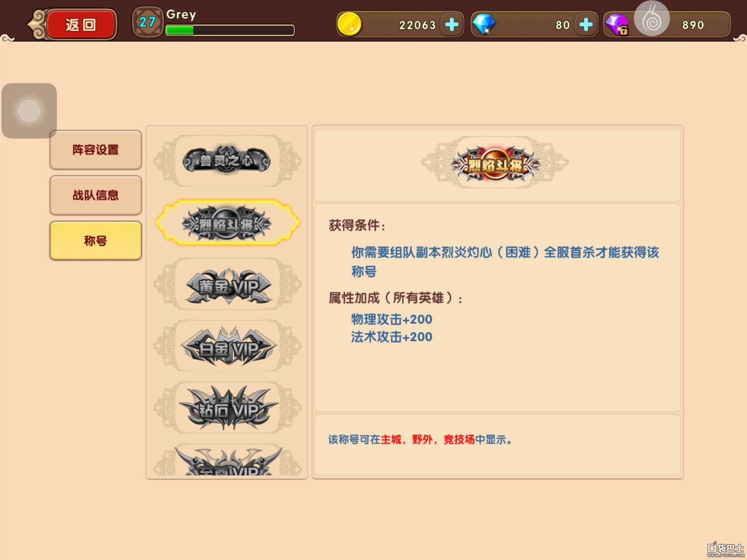
Task: Add more gold coins with plus button
Action: coord(452,25)
